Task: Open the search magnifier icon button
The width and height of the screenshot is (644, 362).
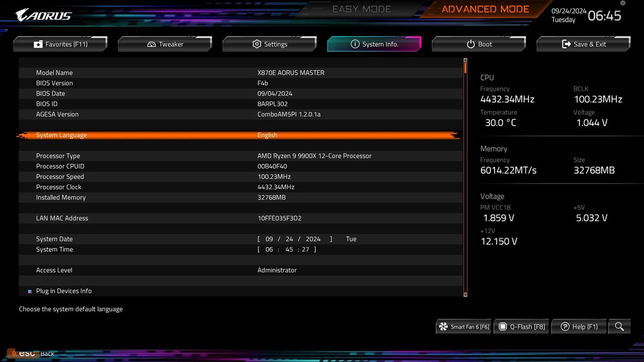Action: [619, 326]
